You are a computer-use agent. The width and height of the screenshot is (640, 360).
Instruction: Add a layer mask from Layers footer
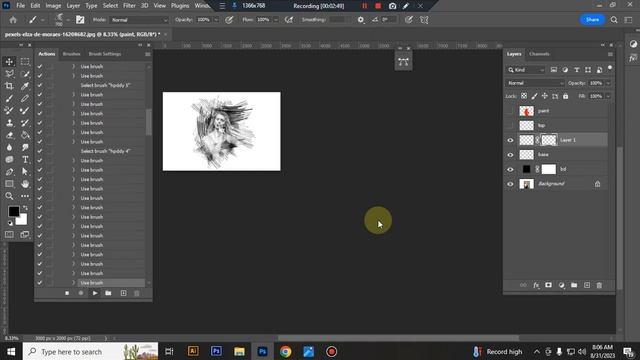click(x=548, y=285)
